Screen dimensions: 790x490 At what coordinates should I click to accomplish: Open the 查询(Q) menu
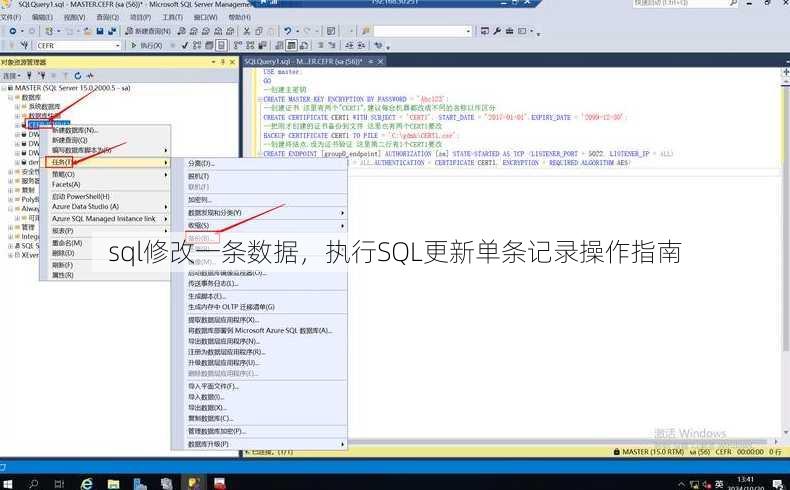pos(107,17)
